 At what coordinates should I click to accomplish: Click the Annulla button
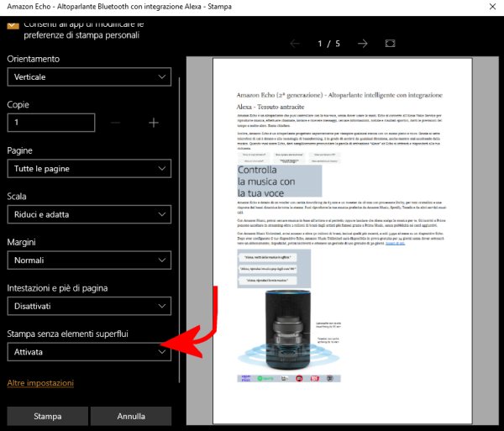[131, 416]
